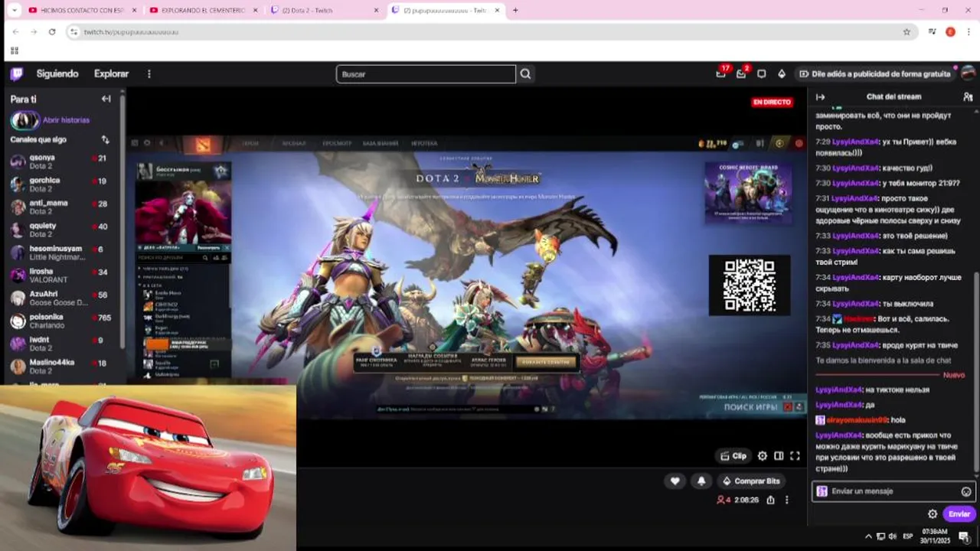980x551 pixels.
Task: Open the Twitch inbox notifications icon
Action: (721, 73)
